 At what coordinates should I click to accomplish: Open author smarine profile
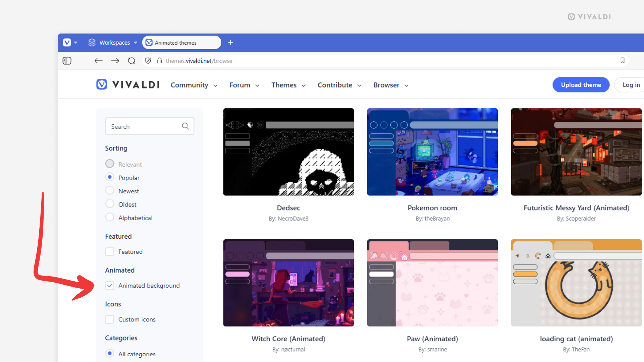[437, 349]
